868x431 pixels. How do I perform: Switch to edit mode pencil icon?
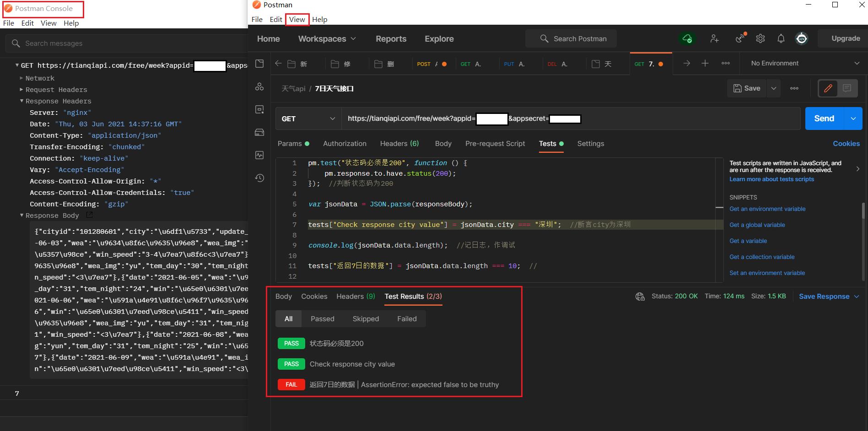point(828,88)
